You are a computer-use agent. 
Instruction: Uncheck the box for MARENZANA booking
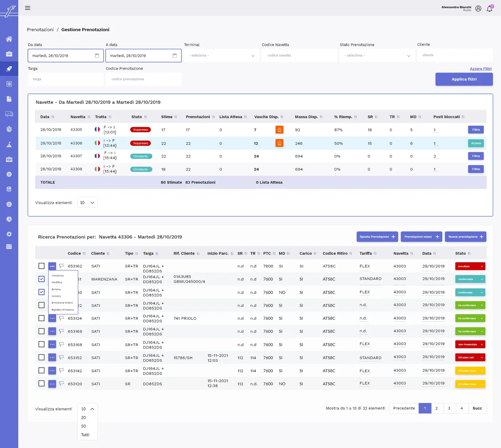click(x=42, y=279)
